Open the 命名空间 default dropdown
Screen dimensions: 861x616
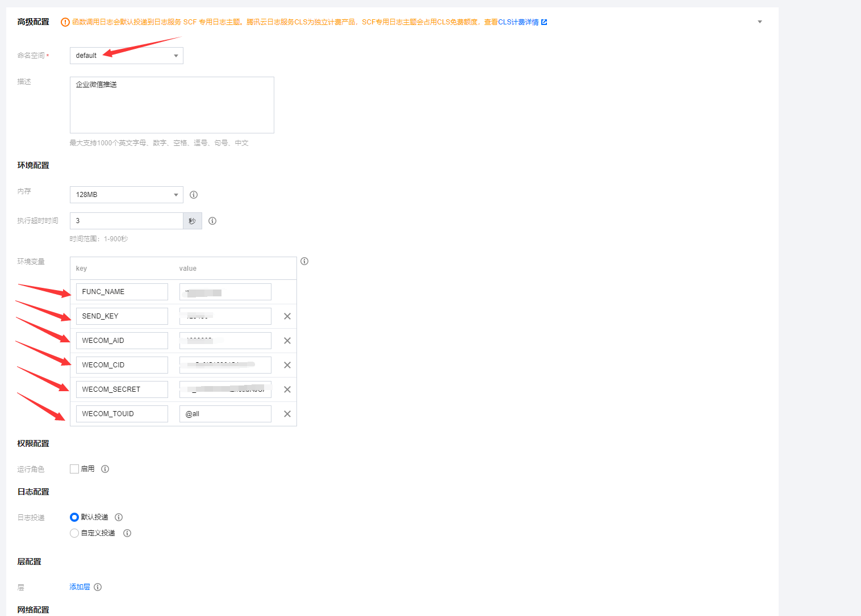point(127,56)
